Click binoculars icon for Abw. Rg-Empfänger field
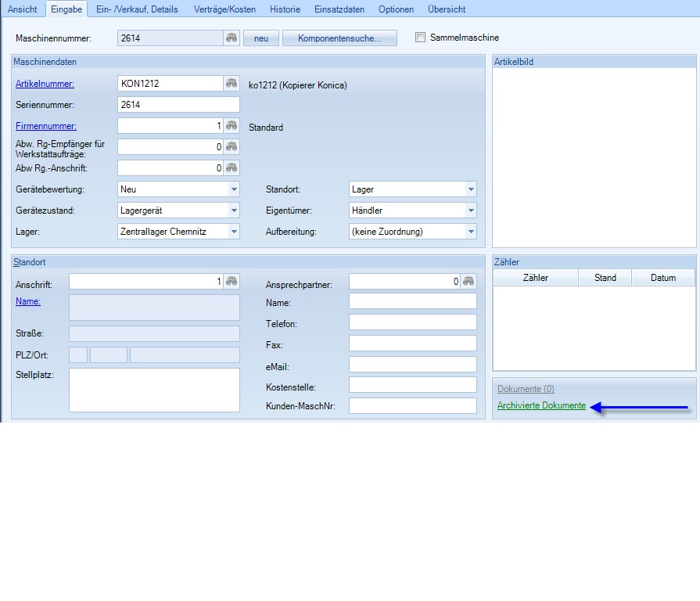 232,147
